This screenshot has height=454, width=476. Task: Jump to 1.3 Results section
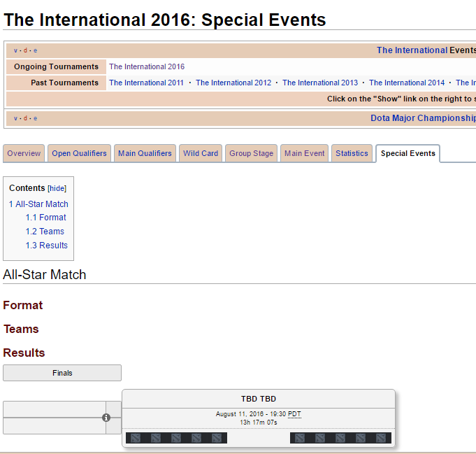coord(47,246)
